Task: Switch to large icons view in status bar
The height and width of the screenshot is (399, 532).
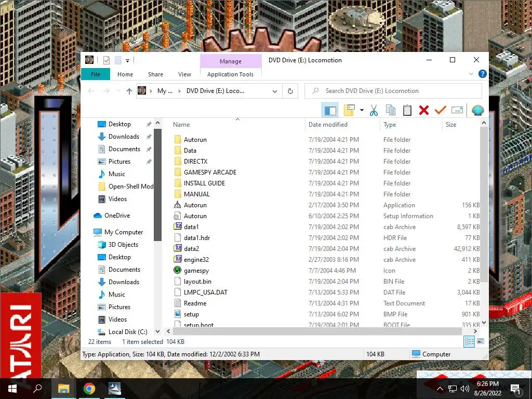Action: [x=481, y=341]
